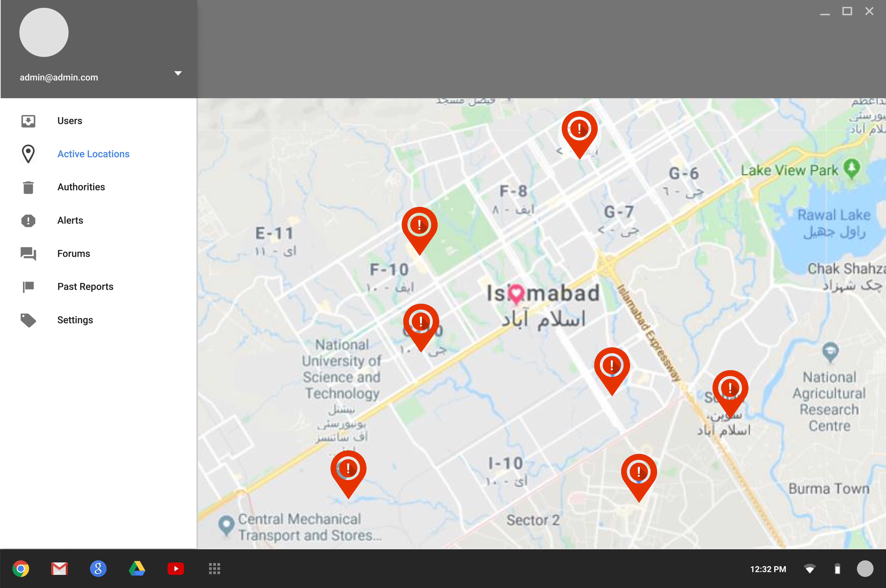This screenshot has width=886, height=588.
Task: Click the Active Locations pin icon
Action: pyautogui.click(x=28, y=154)
